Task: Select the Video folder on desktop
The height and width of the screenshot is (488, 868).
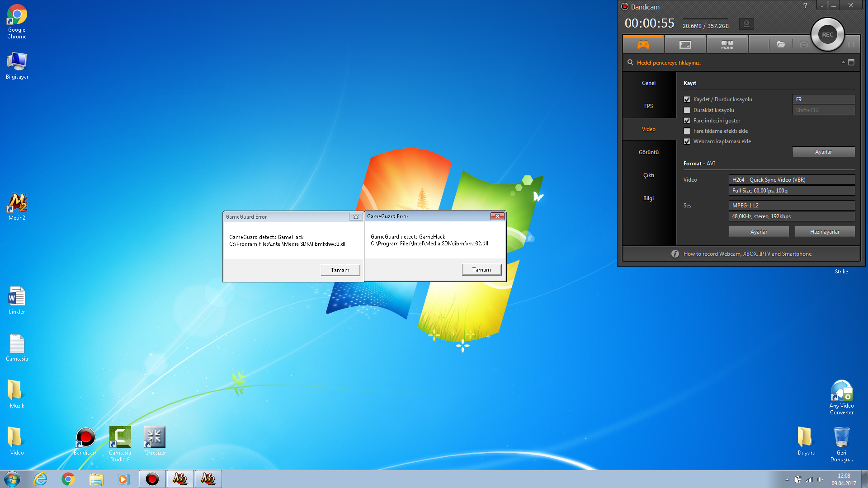Action: point(17,441)
